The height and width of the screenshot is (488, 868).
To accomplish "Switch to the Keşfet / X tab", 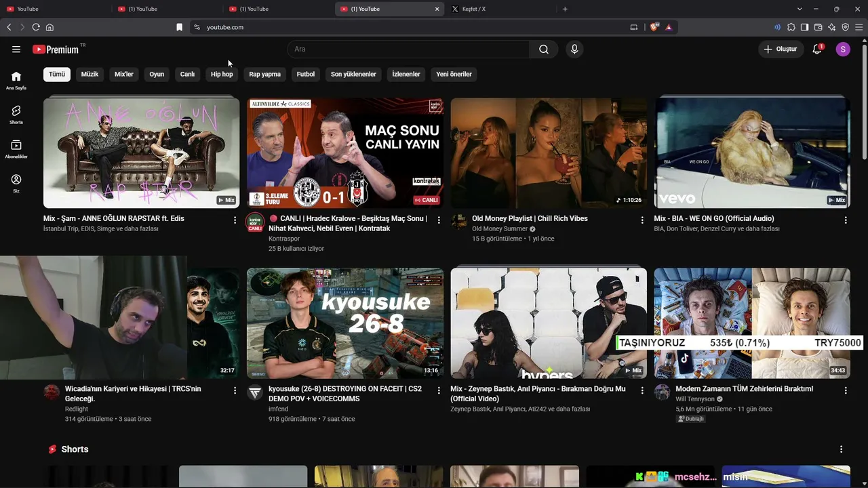I will pos(501,9).
